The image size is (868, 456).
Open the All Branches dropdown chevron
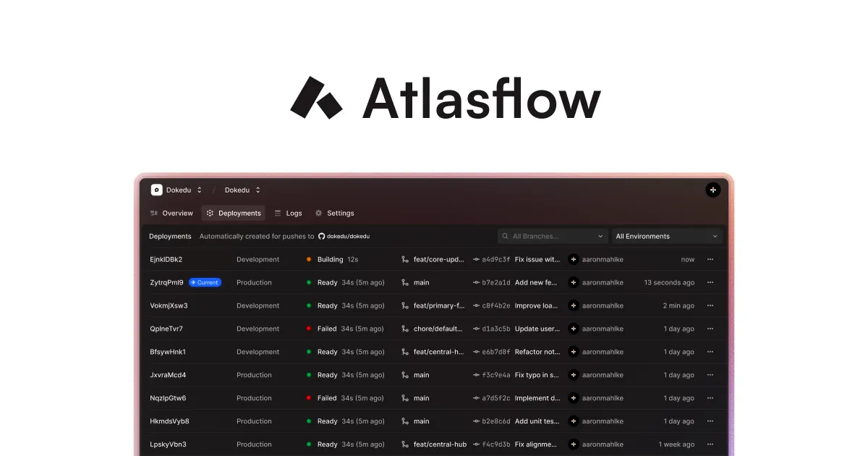pyautogui.click(x=600, y=236)
